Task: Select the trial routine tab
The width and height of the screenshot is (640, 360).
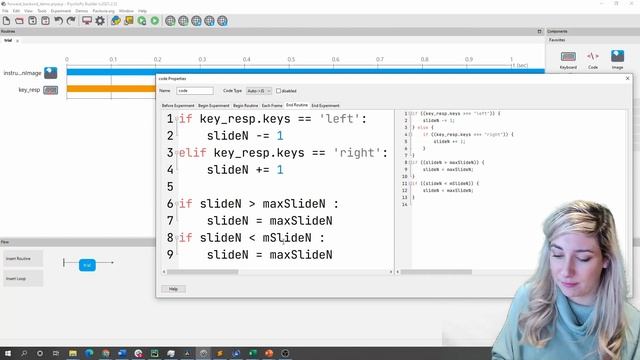Action: [8, 40]
